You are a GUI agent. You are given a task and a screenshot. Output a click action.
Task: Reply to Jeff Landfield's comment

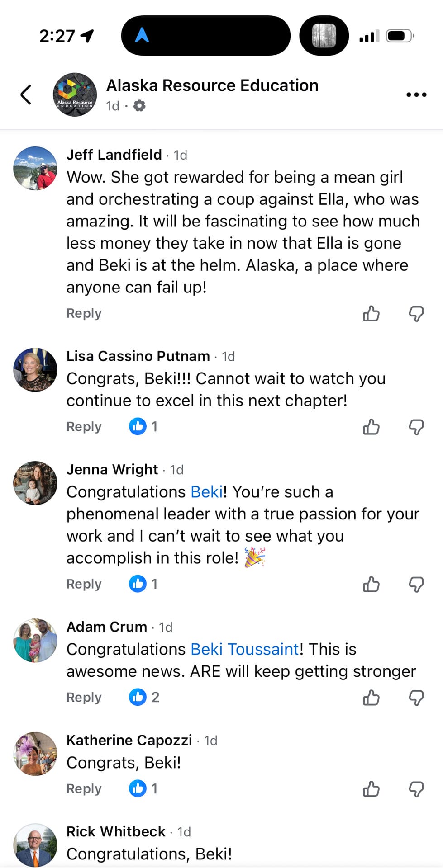(x=84, y=313)
